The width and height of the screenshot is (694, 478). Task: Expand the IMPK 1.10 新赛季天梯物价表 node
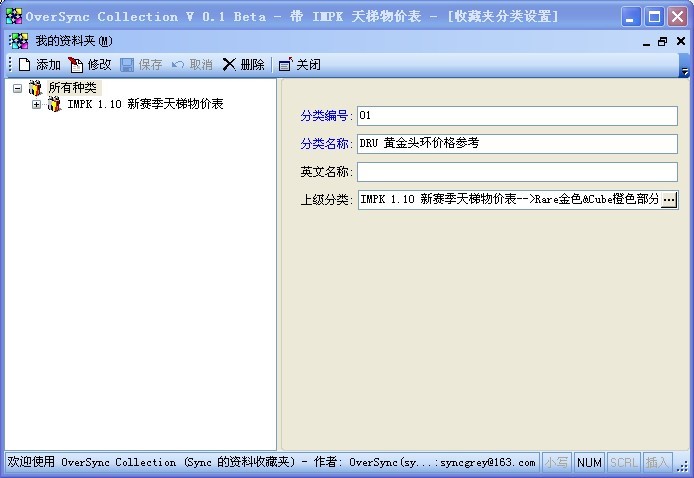click(36, 105)
